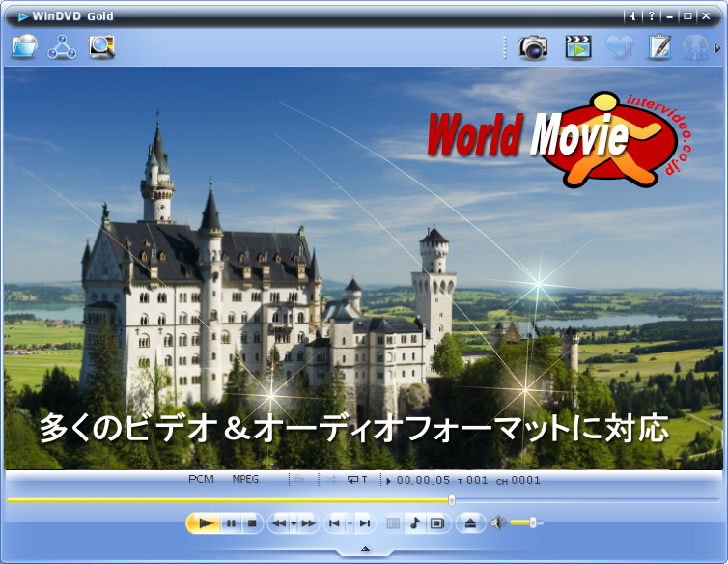Viewport: 728px width, 564px height.
Task: Click the VR disc icon
Action: pos(695,47)
